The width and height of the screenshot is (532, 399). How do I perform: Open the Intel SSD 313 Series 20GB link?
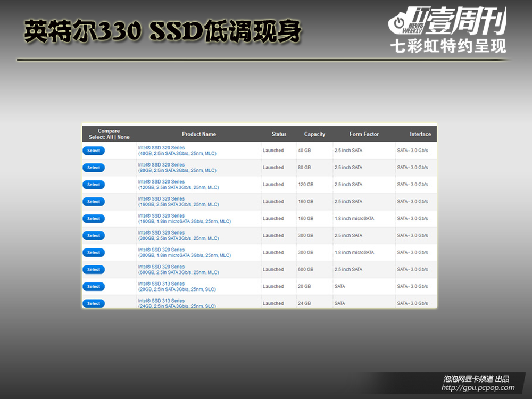[177, 286]
